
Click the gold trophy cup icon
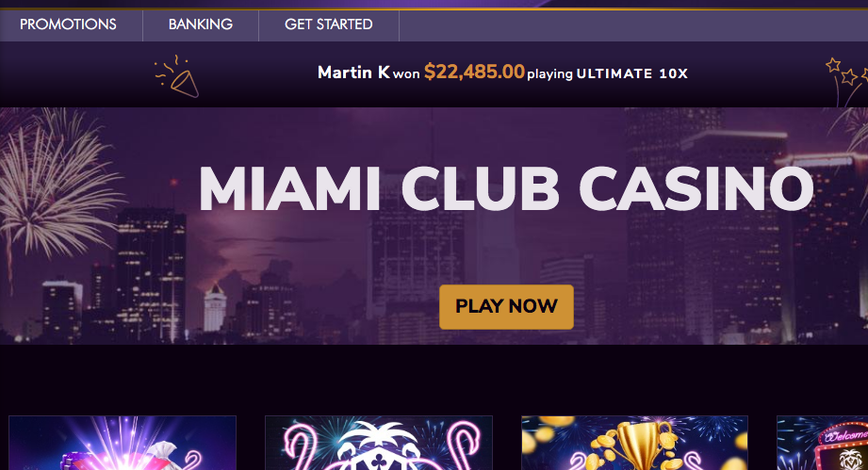pyautogui.click(x=638, y=446)
